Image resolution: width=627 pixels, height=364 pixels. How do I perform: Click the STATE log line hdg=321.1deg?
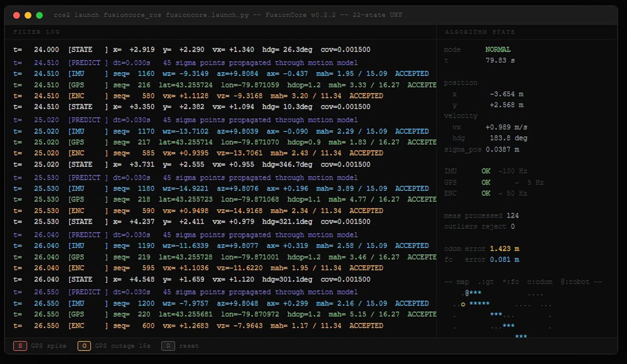pyautogui.click(x=192, y=222)
